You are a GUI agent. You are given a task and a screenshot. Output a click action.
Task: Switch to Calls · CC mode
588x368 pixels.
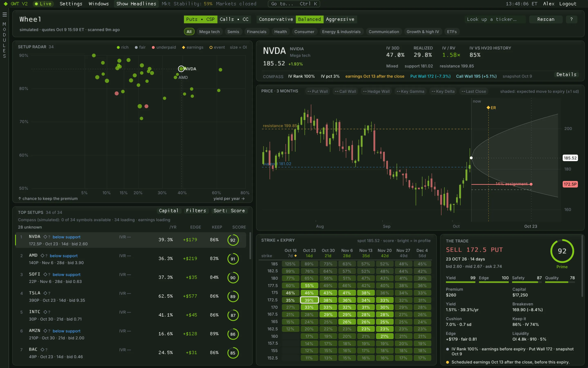click(234, 19)
